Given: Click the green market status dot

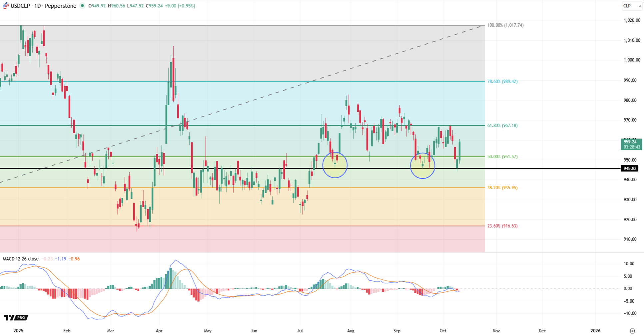Looking at the screenshot, I should click(x=82, y=6).
